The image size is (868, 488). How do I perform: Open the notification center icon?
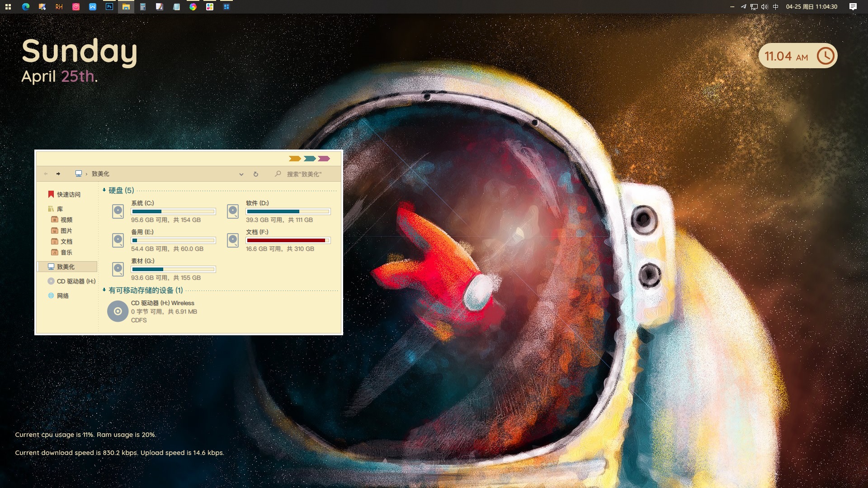click(853, 7)
